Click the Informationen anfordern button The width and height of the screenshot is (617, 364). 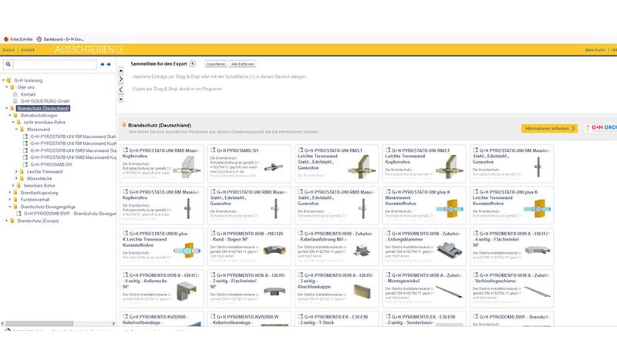click(x=549, y=129)
